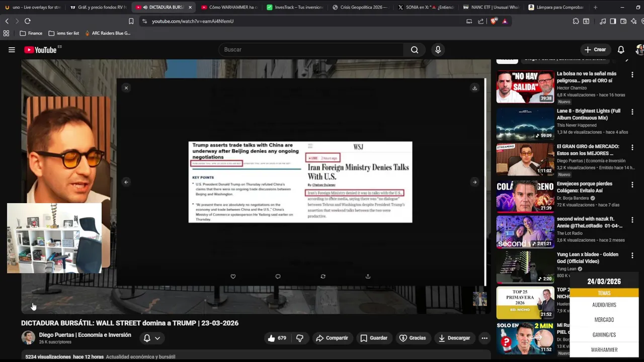644x362 pixels.
Task: Switch to the uno Live overlays tab
Action: click(33, 8)
